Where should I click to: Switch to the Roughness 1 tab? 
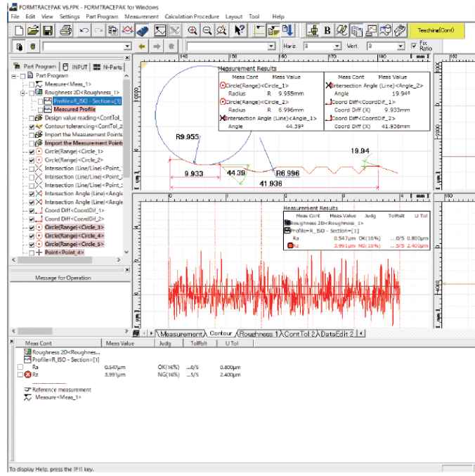257,333
